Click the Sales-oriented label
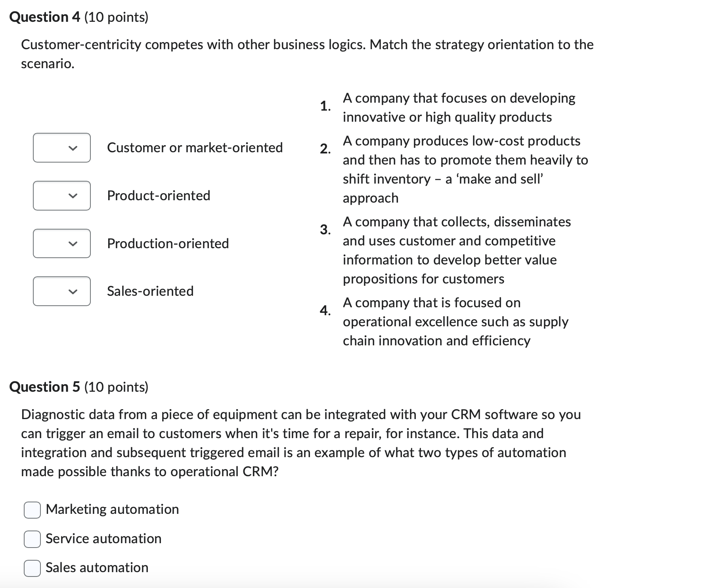Image resolution: width=706 pixels, height=588 pixels. pyautogui.click(x=150, y=291)
